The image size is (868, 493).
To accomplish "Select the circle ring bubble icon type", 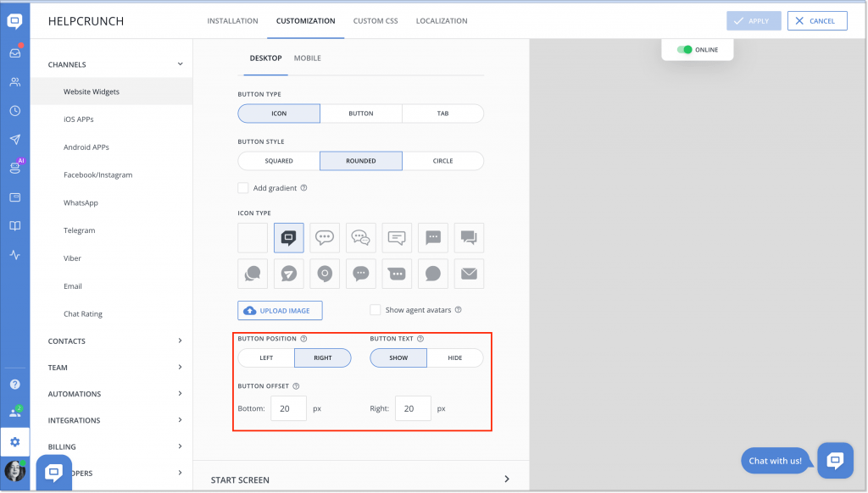I will [x=325, y=274].
